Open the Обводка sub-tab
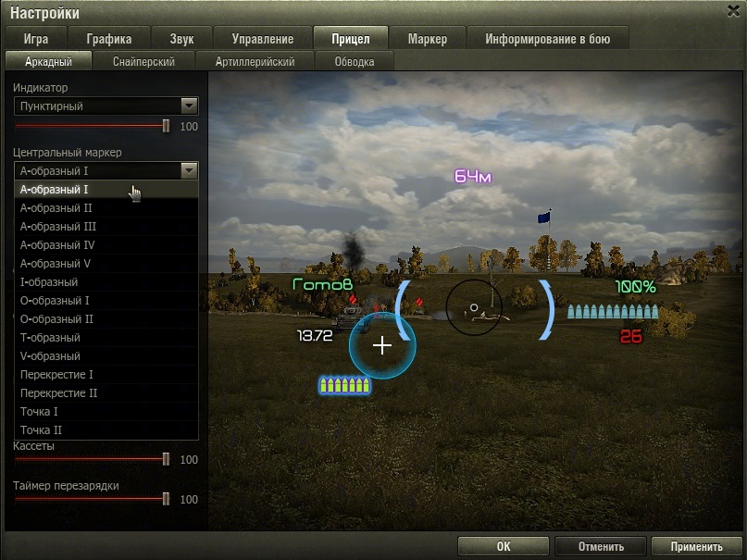 coord(355,61)
